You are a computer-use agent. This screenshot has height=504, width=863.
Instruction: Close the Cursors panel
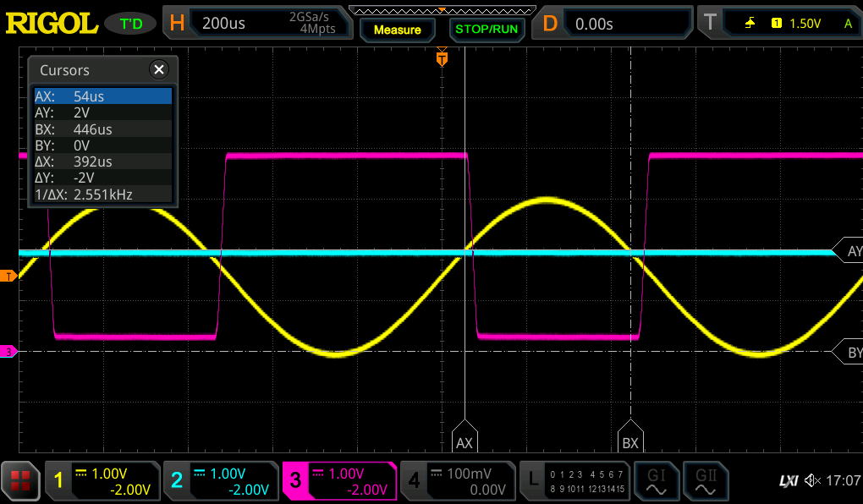pos(159,70)
